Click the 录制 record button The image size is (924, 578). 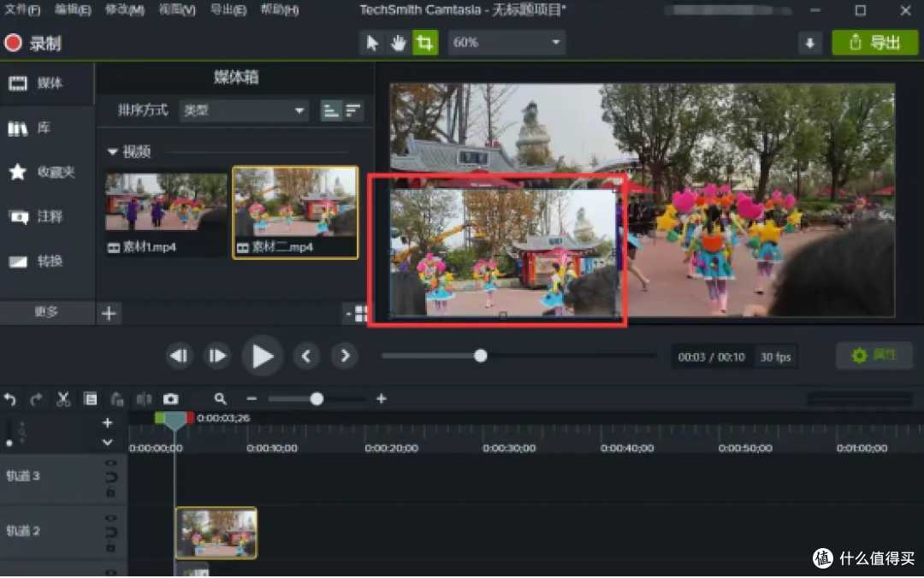click(33, 44)
